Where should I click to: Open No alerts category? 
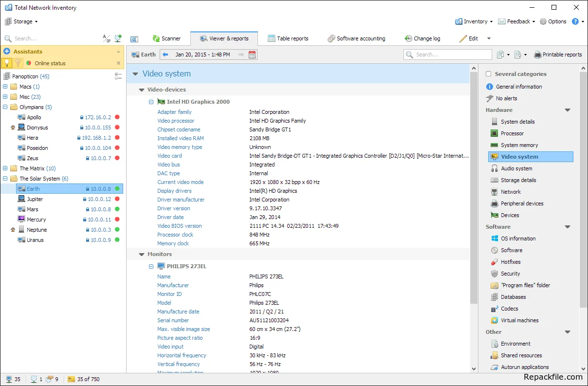tap(501, 98)
